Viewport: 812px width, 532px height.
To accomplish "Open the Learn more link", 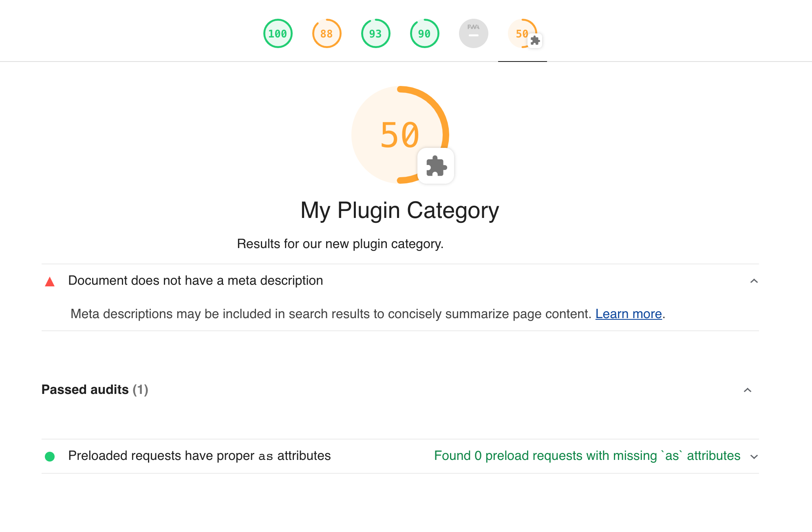I will pos(629,314).
